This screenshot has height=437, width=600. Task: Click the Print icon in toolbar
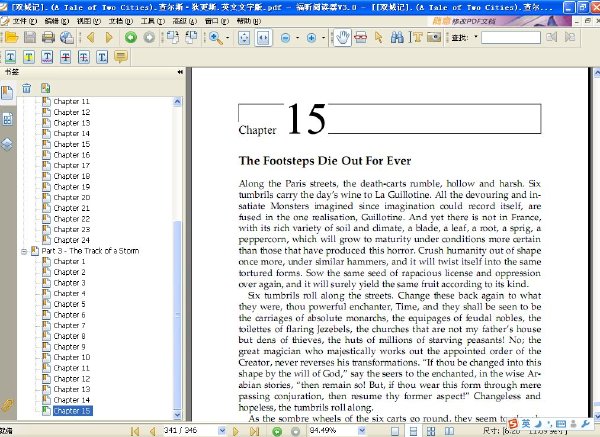tap(48, 38)
